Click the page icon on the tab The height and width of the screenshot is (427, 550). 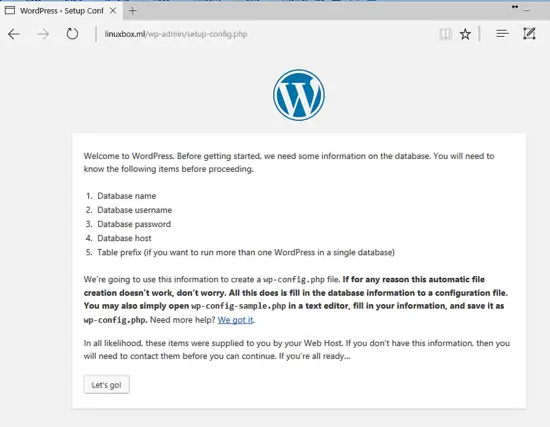coord(10,11)
